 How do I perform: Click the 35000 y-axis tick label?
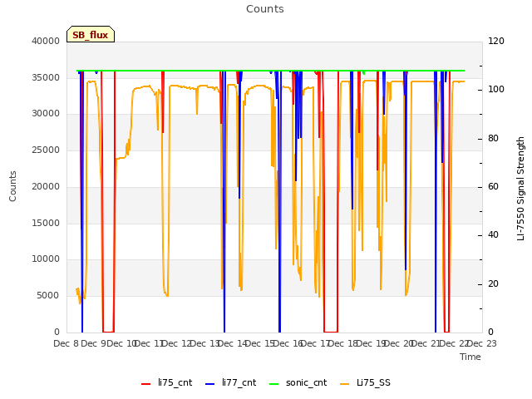[x=46, y=77]
